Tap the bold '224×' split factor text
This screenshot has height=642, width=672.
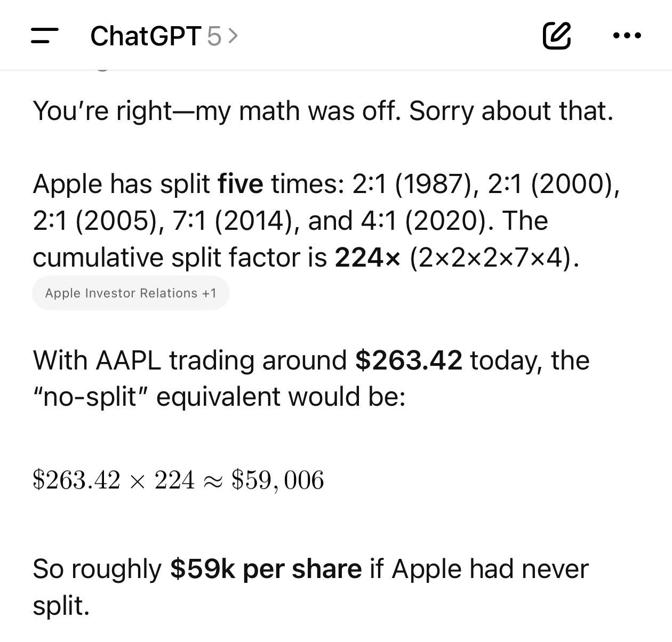(x=367, y=258)
